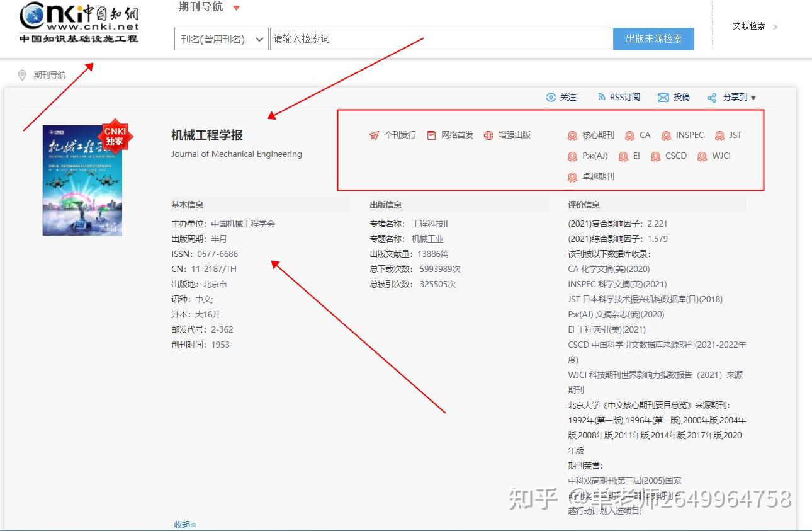812x531 pixels.
Task: Click the 创刊时间 1953 line
Action: point(200,345)
